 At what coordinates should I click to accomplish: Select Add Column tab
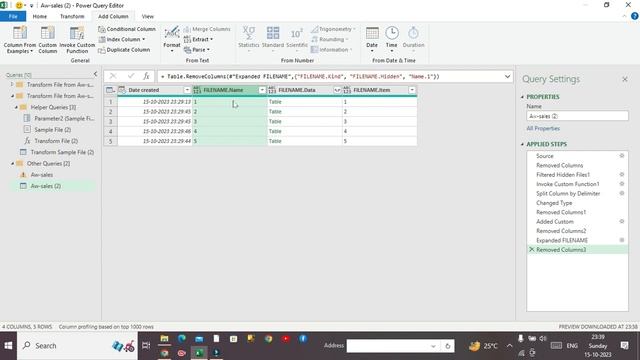(113, 16)
